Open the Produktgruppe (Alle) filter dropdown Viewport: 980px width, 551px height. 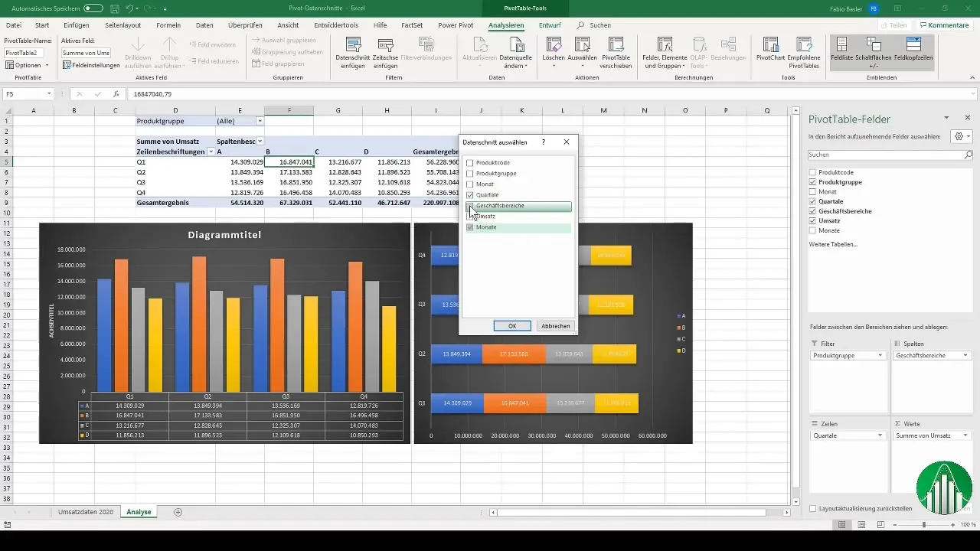tap(260, 121)
